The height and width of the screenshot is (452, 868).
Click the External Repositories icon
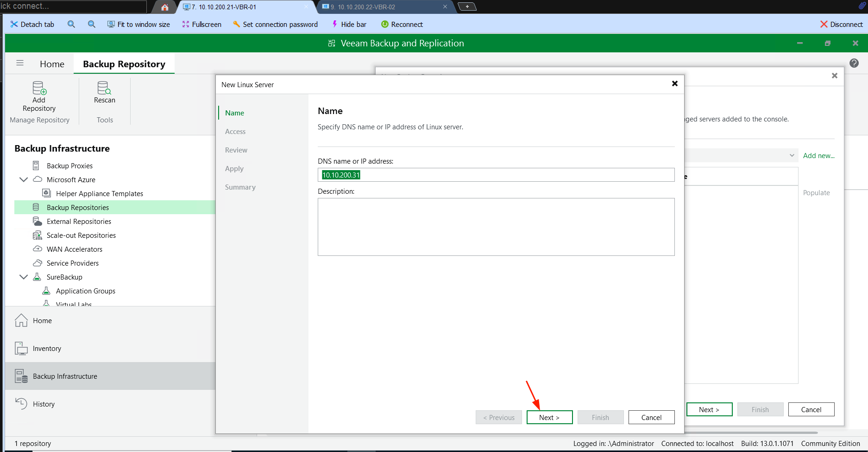pyautogui.click(x=37, y=221)
